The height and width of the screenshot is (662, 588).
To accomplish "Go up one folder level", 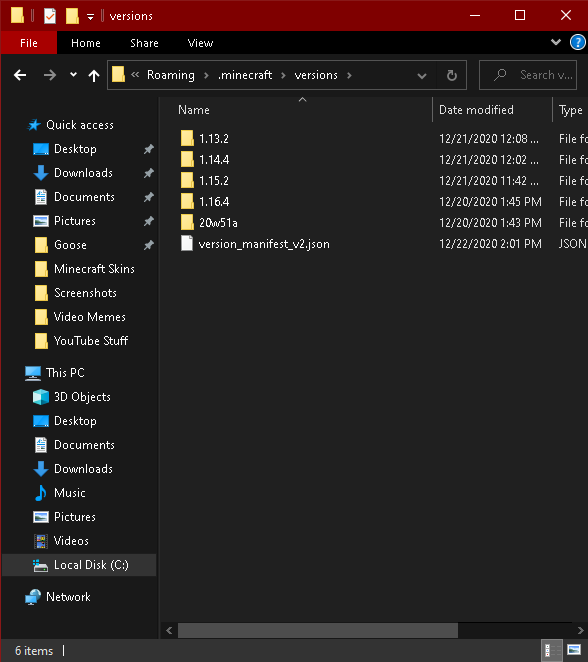I will tap(94, 76).
